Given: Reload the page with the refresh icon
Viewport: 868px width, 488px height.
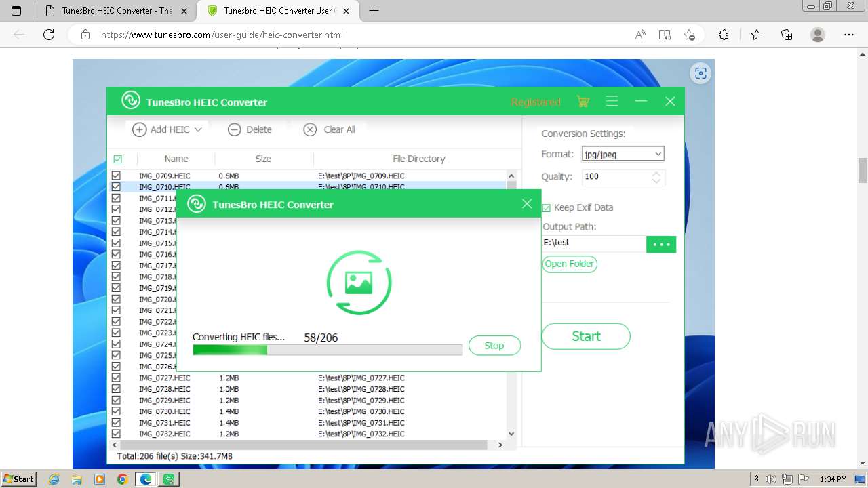Looking at the screenshot, I should tap(49, 35).
